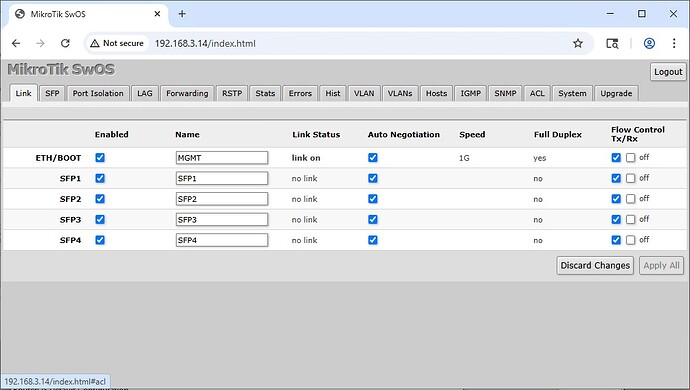Open the VLAN tab

click(x=364, y=93)
